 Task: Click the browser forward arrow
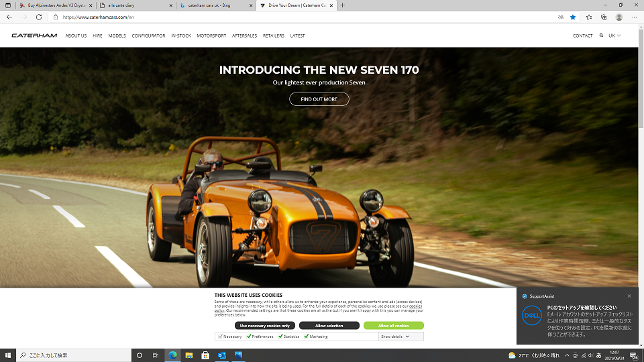click(x=24, y=17)
